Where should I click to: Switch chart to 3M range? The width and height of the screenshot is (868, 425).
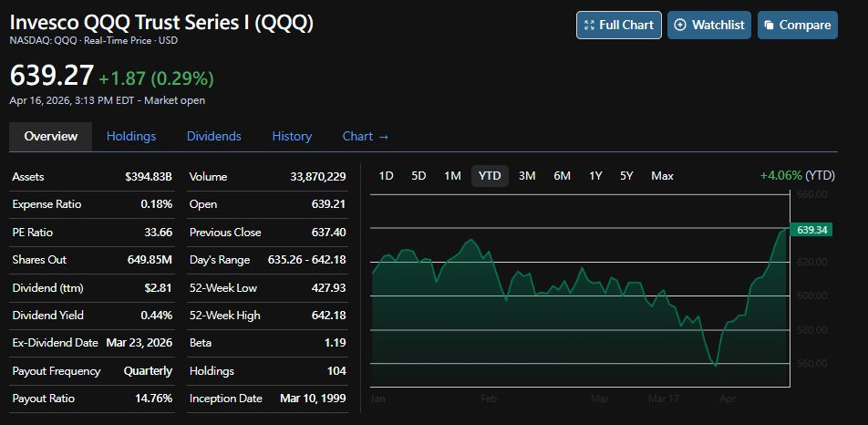[x=527, y=175]
